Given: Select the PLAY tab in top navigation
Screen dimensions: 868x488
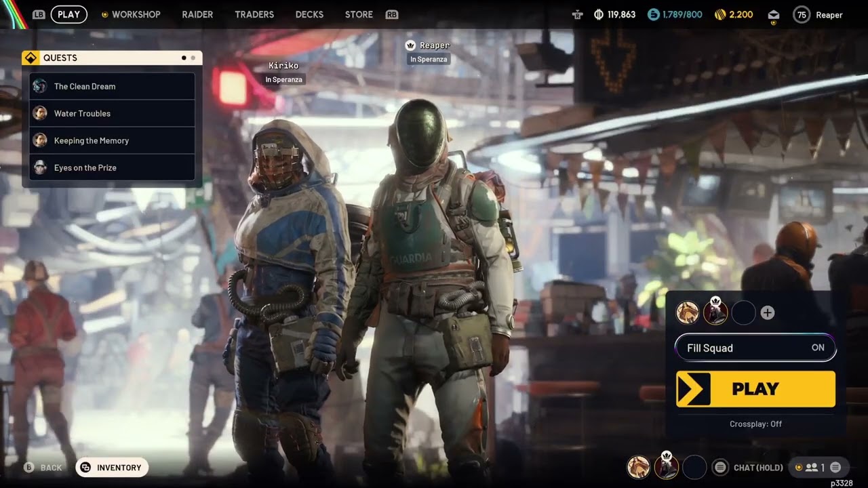Looking at the screenshot, I should coord(68,14).
